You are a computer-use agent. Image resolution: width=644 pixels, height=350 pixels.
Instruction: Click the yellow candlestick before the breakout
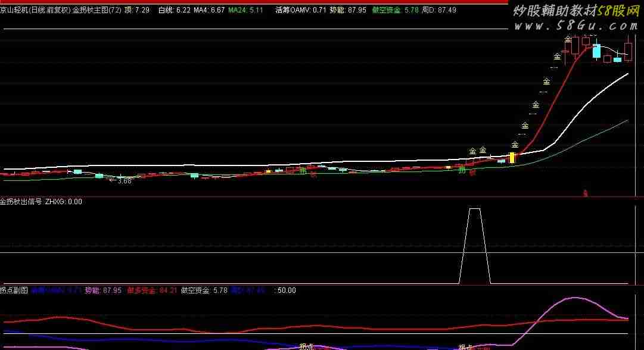click(x=511, y=158)
